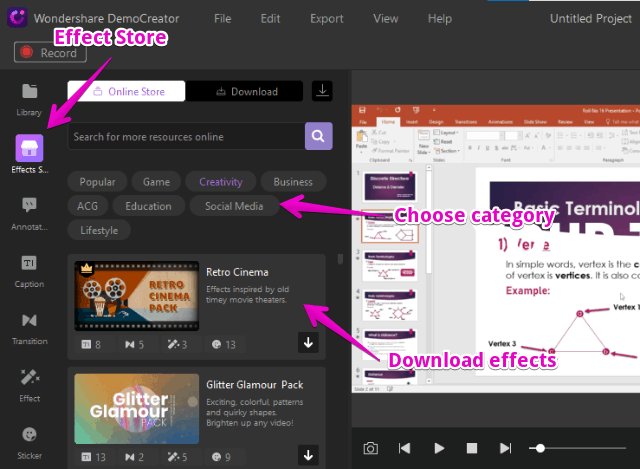
Task: Click the Glitter Glamour Pack title text
Action: click(x=255, y=385)
